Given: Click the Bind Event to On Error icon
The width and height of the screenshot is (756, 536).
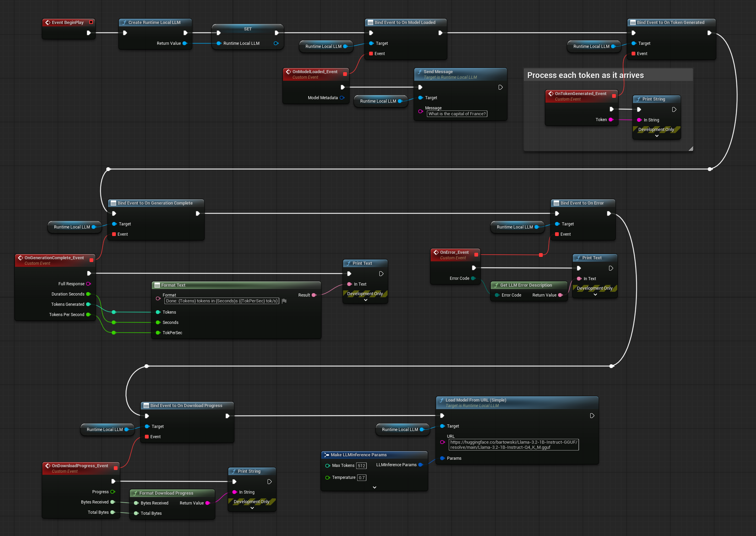Looking at the screenshot, I should [556, 203].
